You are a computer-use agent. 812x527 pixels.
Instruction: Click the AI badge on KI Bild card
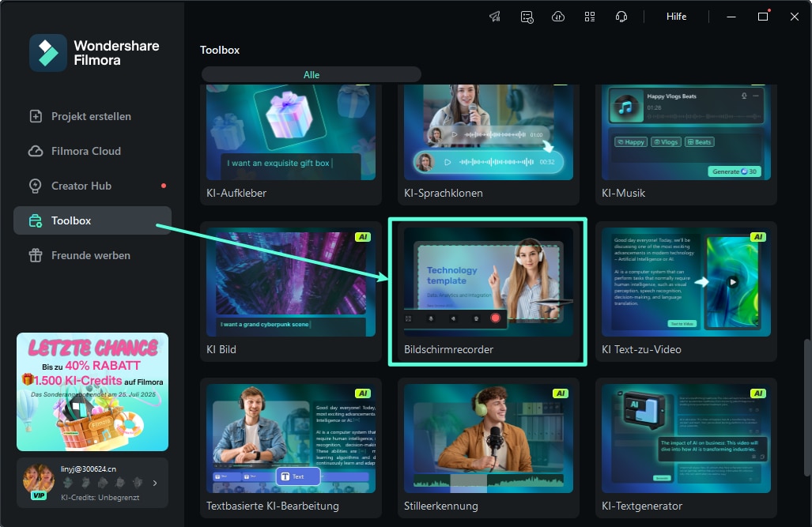point(362,237)
